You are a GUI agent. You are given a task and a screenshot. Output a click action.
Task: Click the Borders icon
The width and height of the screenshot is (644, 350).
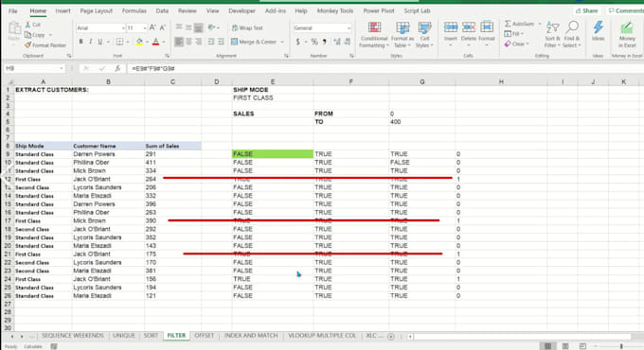[119, 42]
